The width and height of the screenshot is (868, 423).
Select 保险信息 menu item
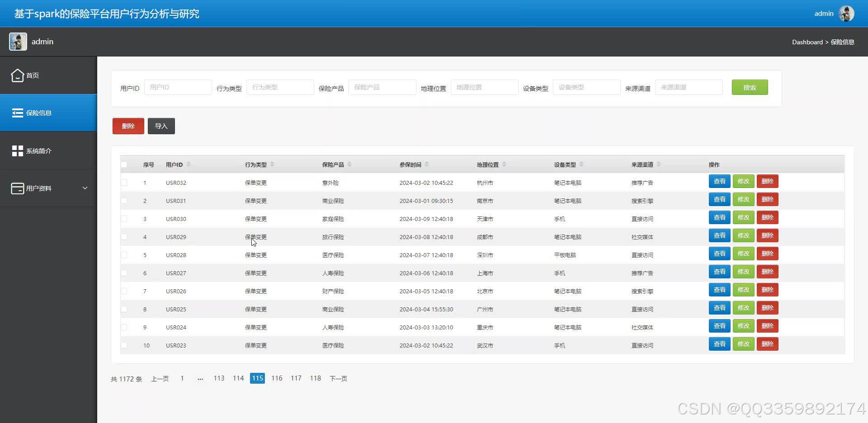[48, 113]
